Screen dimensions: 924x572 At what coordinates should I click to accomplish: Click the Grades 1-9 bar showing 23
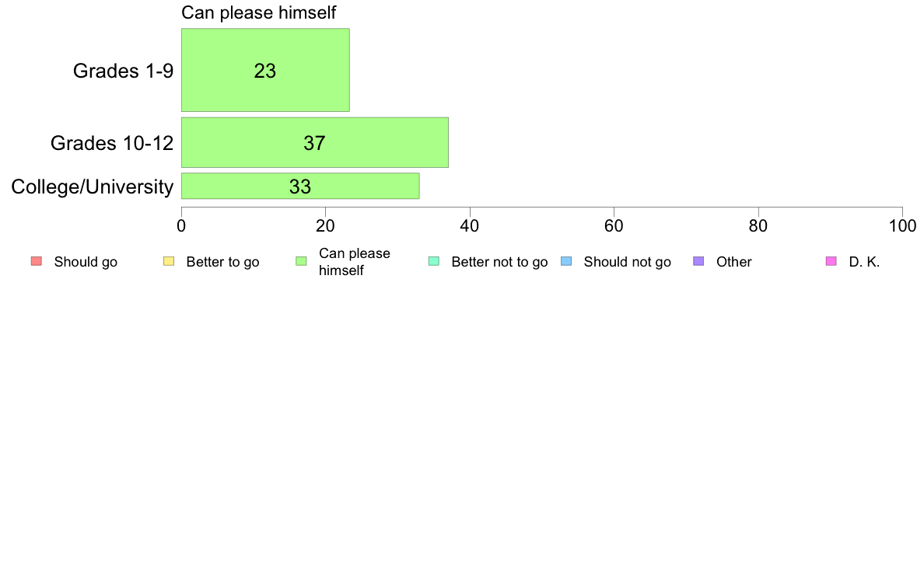pyautogui.click(x=265, y=70)
